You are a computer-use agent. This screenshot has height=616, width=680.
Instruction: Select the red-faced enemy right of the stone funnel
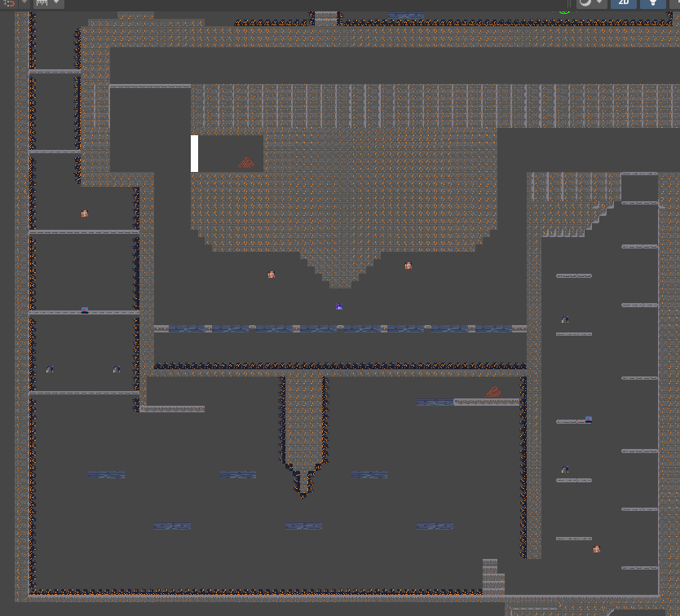(x=408, y=266)
